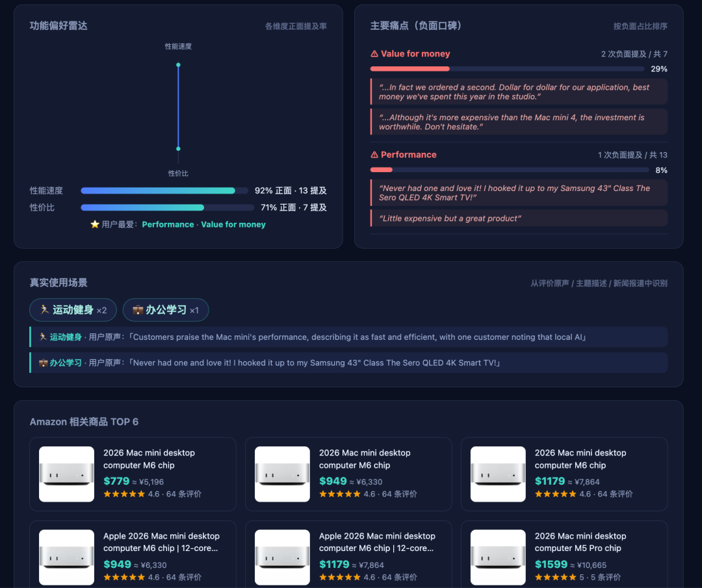
Task: Click quote starting 'In fact we ordered a second'
Action: pos(519,92)
